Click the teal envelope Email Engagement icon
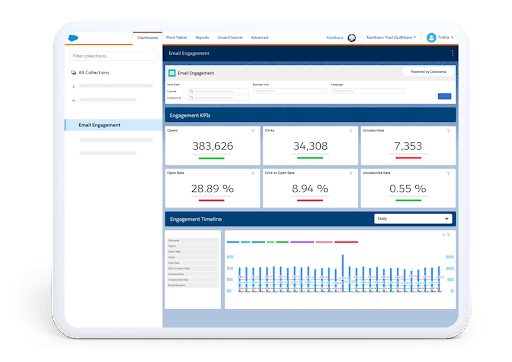Image resolution: width=512 pixels, height=362 pixels. (x=172, y=73)
